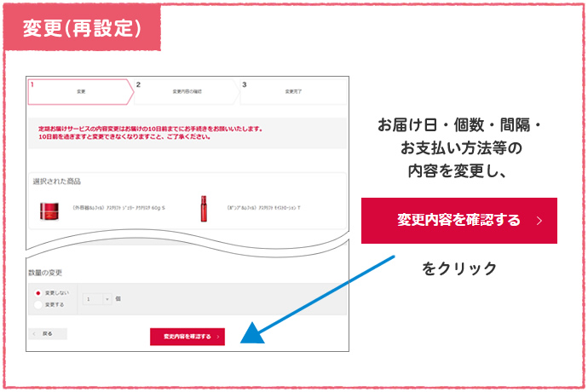Click the bottle product name text
Image resolution: width=588 pixels, height=392 pixels.
coord(264,207)
